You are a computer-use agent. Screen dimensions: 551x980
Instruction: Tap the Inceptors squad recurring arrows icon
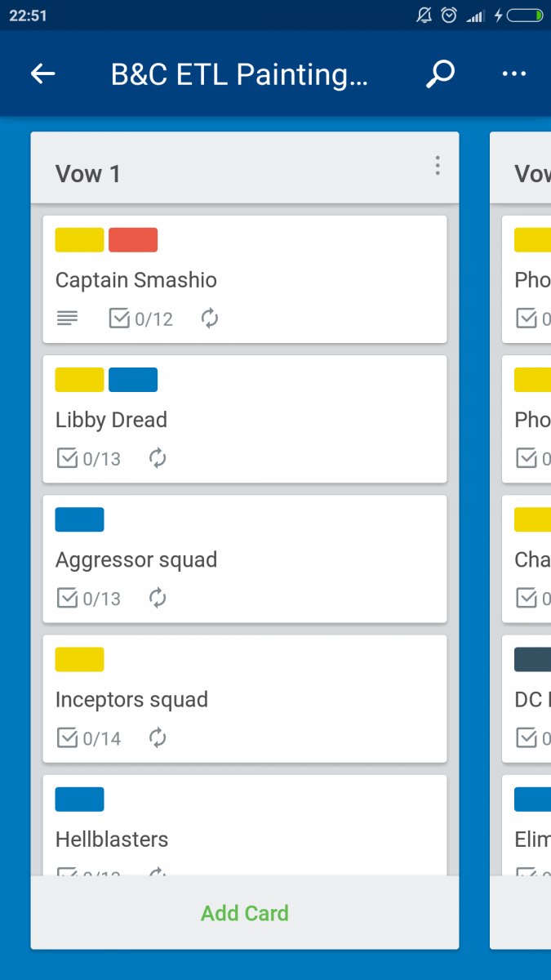click(158, 738)
